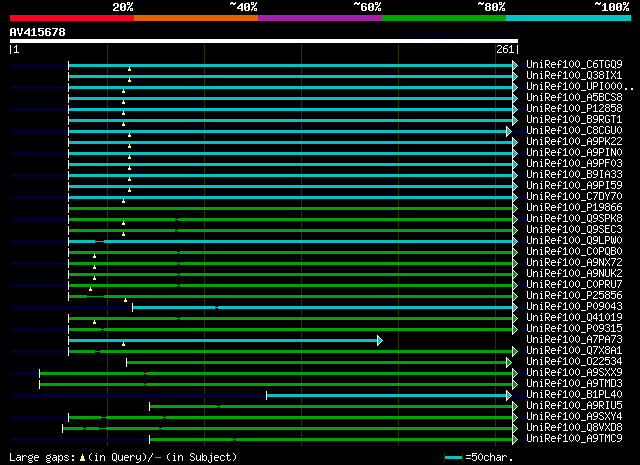Click the UniRef100_Q8VXD8 label
This screenshot has height=465, width=640.
point(574,428)
